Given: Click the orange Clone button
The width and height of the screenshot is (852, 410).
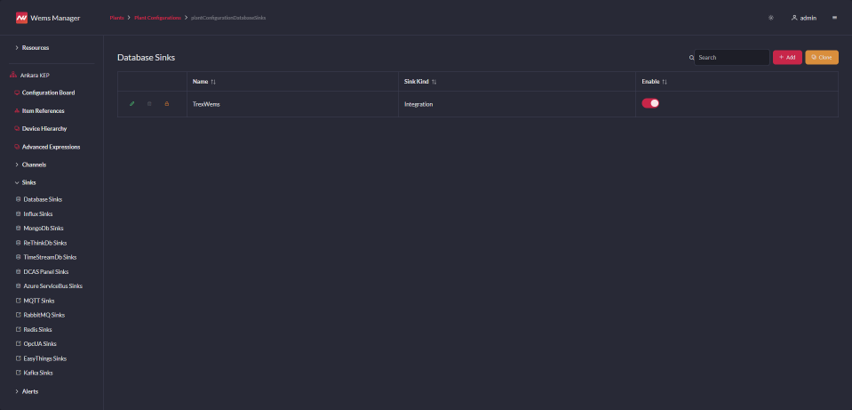Looking at the screenshot, I should click(821, 57).
